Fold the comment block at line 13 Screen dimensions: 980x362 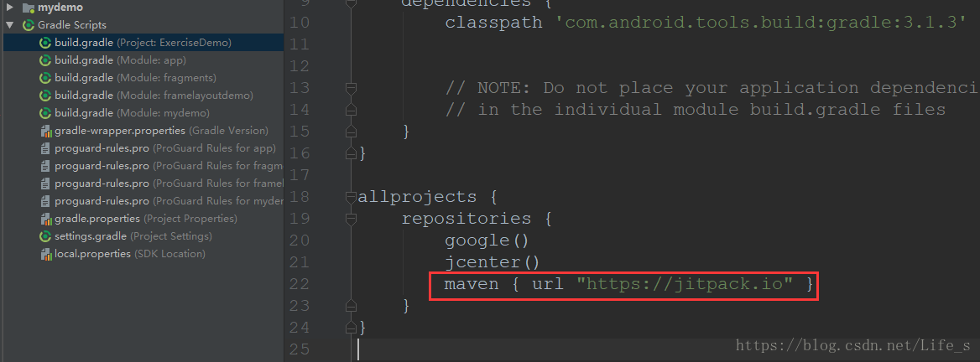352,88
